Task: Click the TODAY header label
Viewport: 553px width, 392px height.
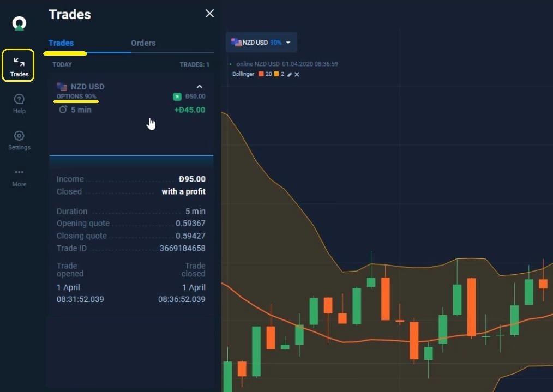Action: (62, 64)
